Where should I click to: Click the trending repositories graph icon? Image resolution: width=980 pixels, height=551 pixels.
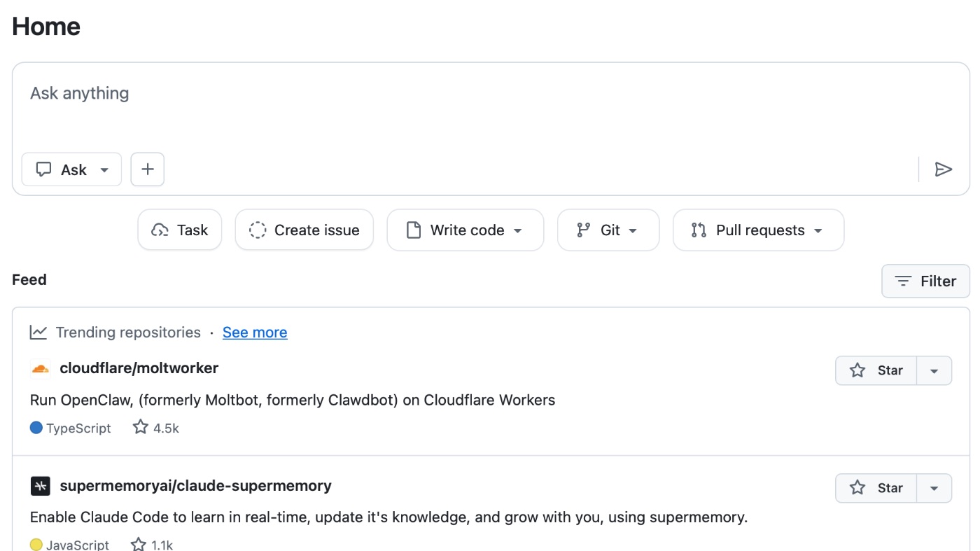tap(38, 332)
